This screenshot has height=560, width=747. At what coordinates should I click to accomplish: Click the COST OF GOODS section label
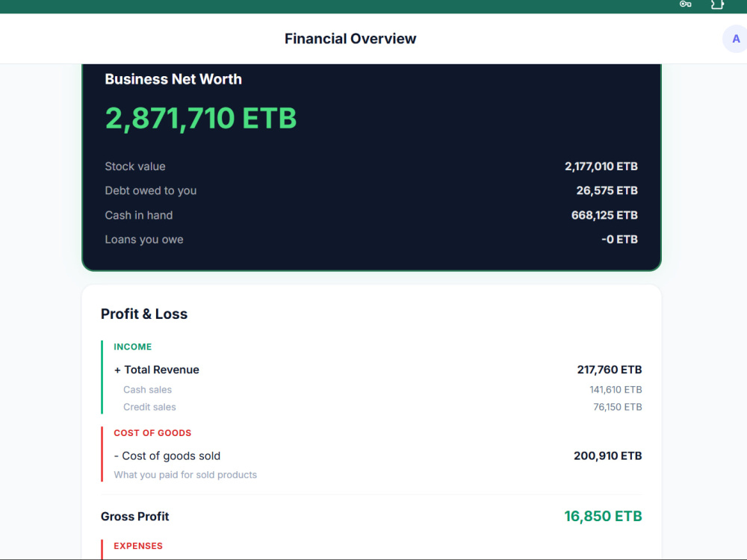click(152, 433)
